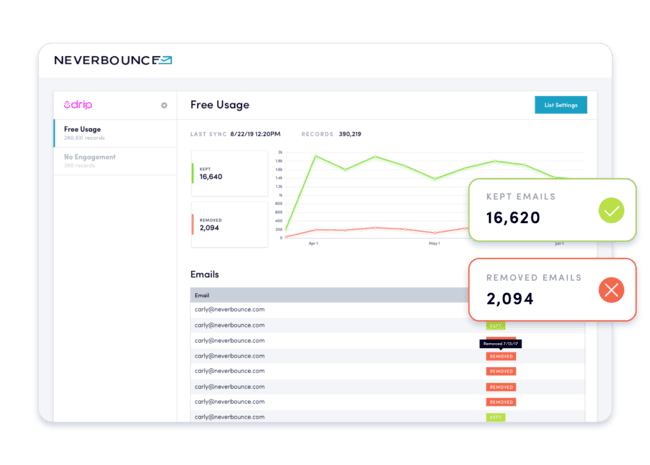Viewport: 650px width, 465px height.
Task: Click the red X on Removed Emails card
Action: pyautogui.click(x=611, y=290)
